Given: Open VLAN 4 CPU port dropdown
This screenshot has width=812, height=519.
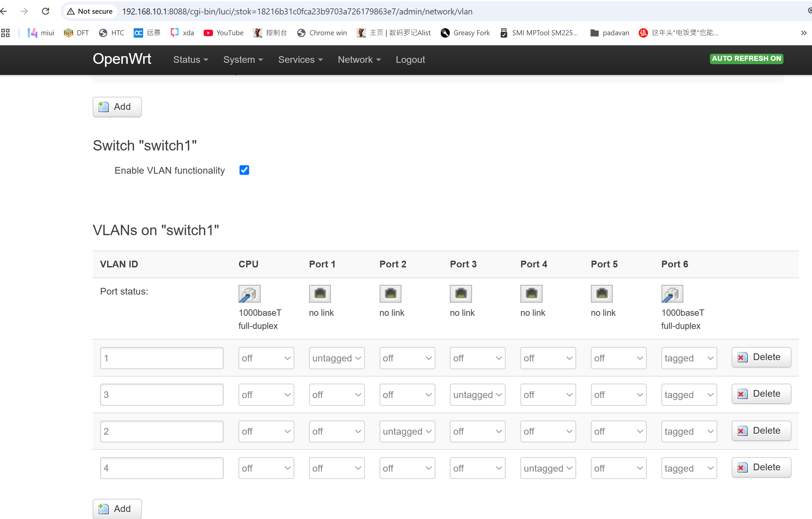Looking at the screenshot, I should (266, 468).
